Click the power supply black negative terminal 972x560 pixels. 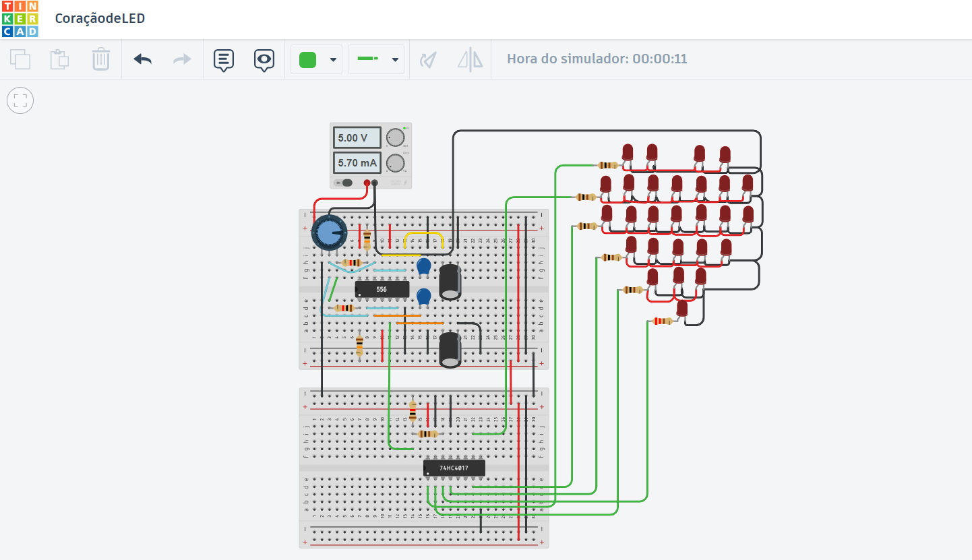click(x=375, y=183)
